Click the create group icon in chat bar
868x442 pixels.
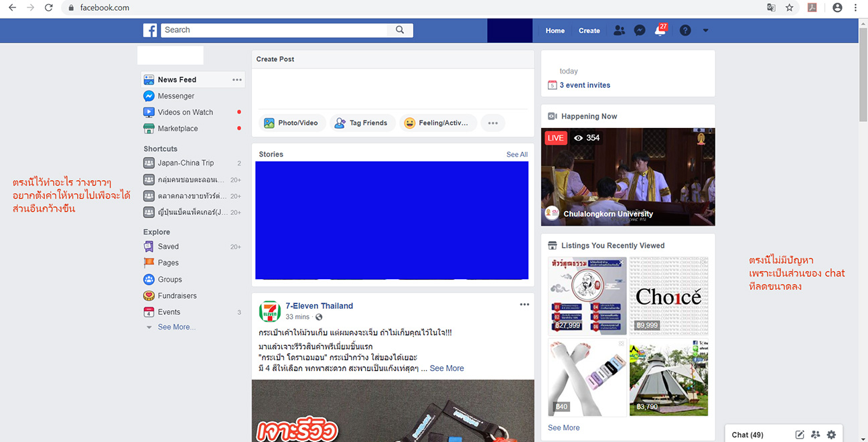pos(816,435)
